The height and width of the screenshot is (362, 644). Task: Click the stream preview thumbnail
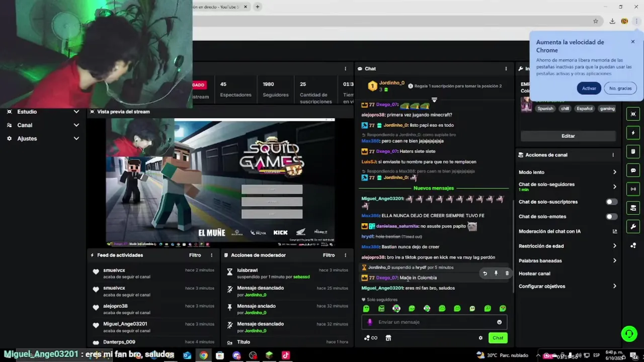point(220,183)
